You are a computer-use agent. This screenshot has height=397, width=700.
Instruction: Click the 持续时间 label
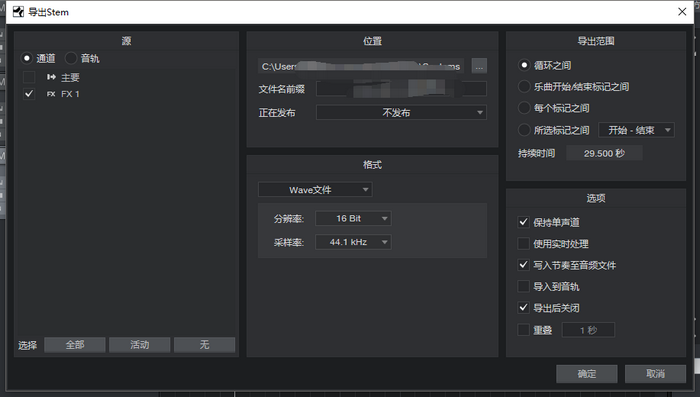pos(537,154)
